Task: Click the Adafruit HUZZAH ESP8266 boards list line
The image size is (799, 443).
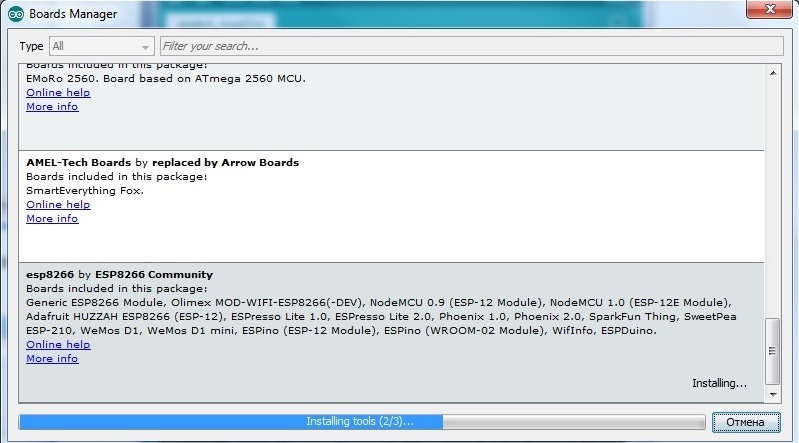Action: coord(381,317)
